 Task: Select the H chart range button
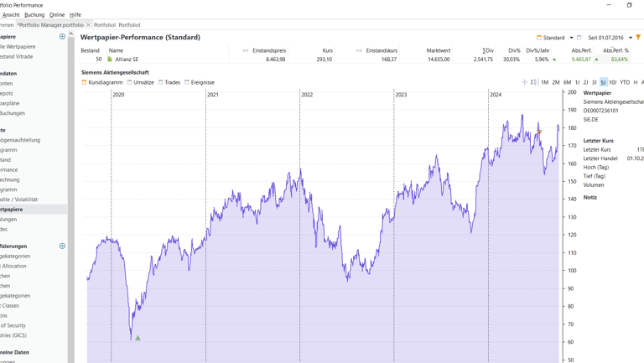click(636, 82)
